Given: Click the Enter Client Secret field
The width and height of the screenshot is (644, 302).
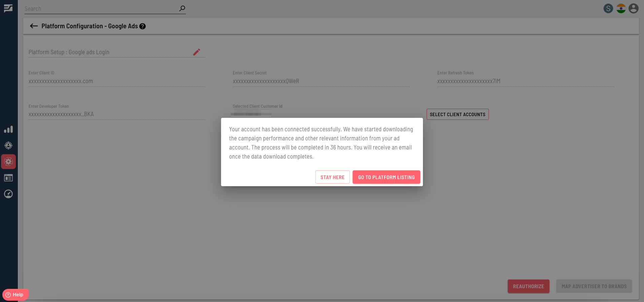Looking at the screenshot, I should [321, 81].
